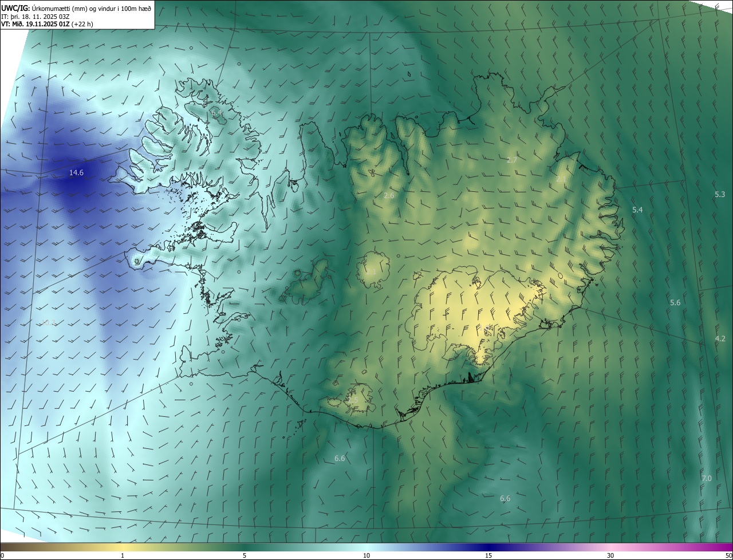Viewport: 733px width, 560px height.
Task: Click the valid time 'VT: Mið. 19.11.2025 01Z'
Action: [37, 24]
